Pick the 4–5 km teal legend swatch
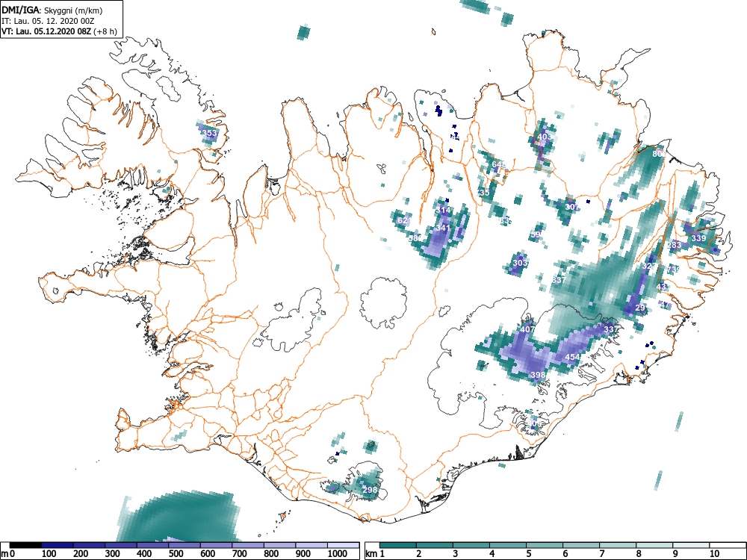Screen dimensions: 747x560 click(x=508, y=545)
